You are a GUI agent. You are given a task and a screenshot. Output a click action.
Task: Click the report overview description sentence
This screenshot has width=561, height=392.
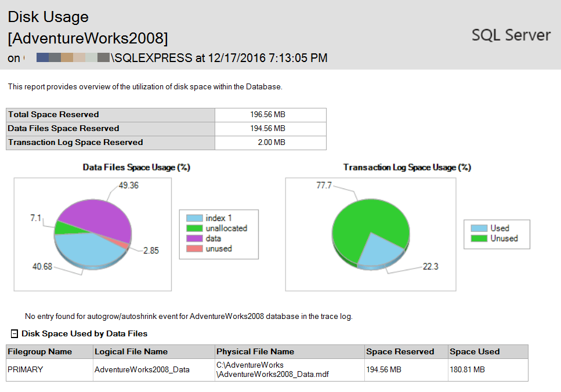pyautogui.click(x=145, y=87)
